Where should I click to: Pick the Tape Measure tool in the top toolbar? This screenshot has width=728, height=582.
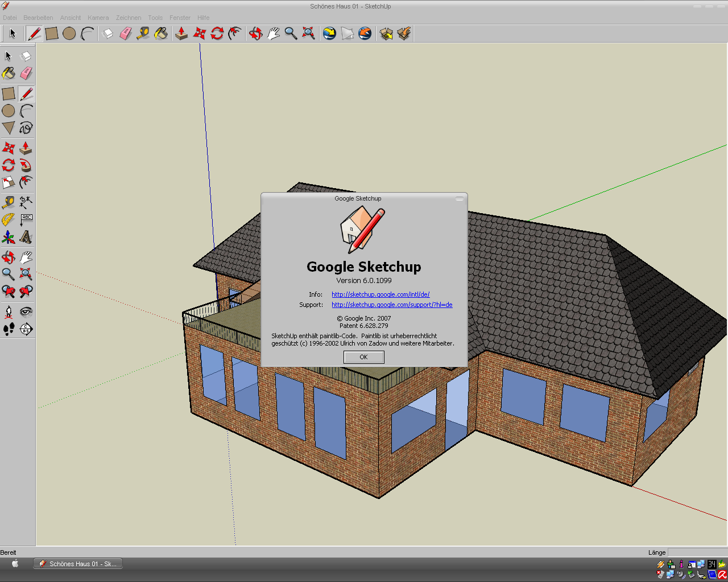pyautogui.click(x=143, y=34)
